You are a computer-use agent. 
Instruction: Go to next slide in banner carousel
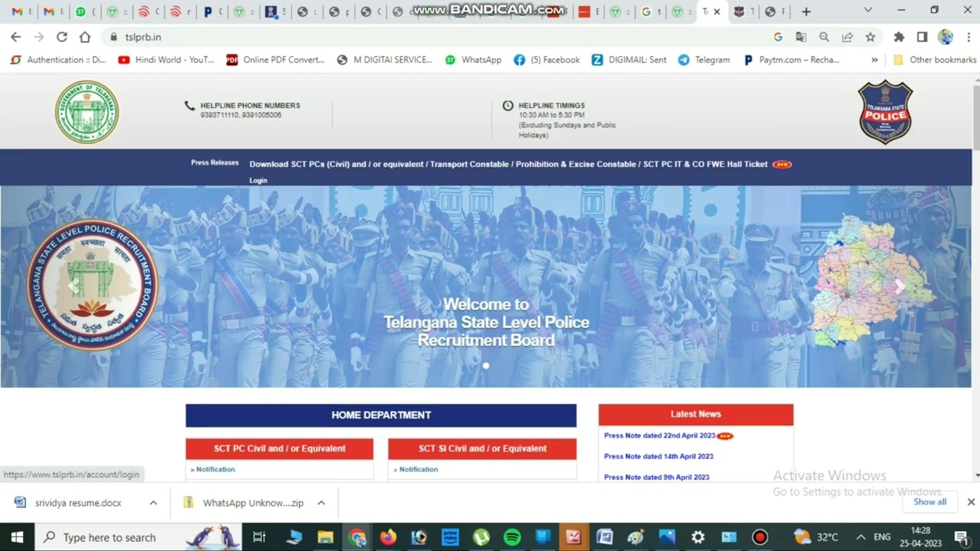click(900, 287)
